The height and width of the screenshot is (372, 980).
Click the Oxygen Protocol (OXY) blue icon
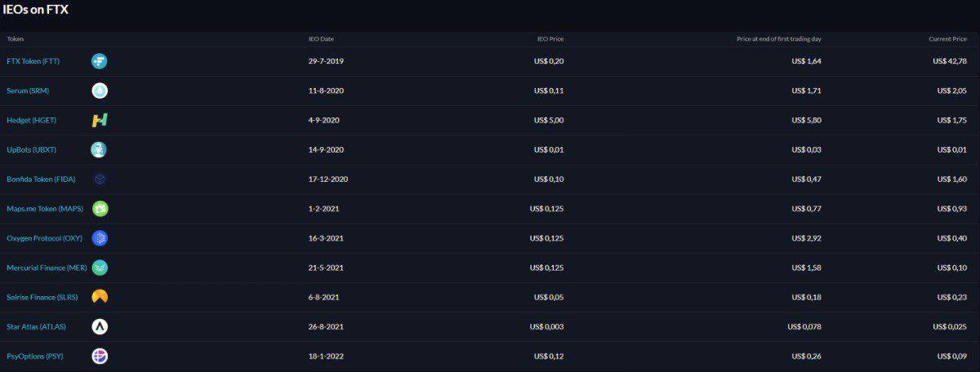(x=100, y=238)
